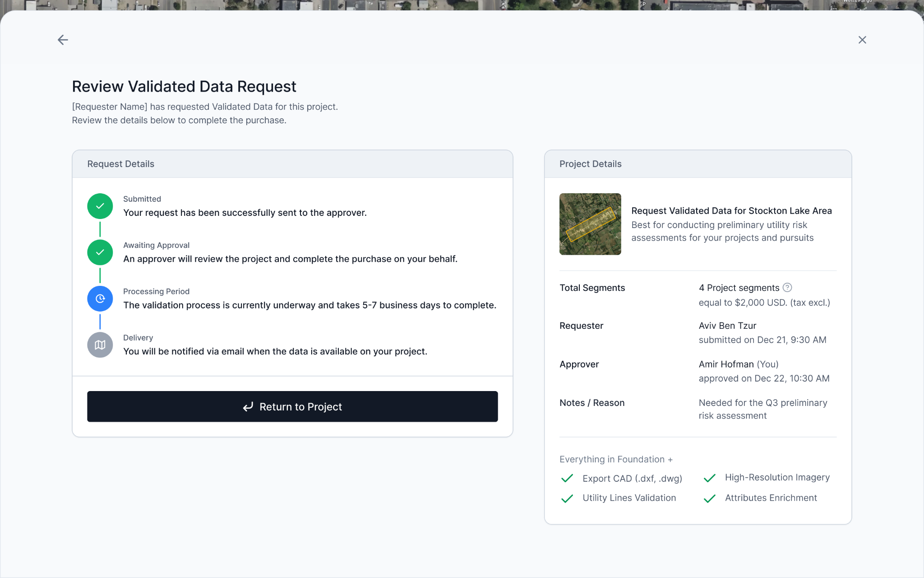
Task: Click the Everything in Foundation + label
Action: tap(616, 459)
